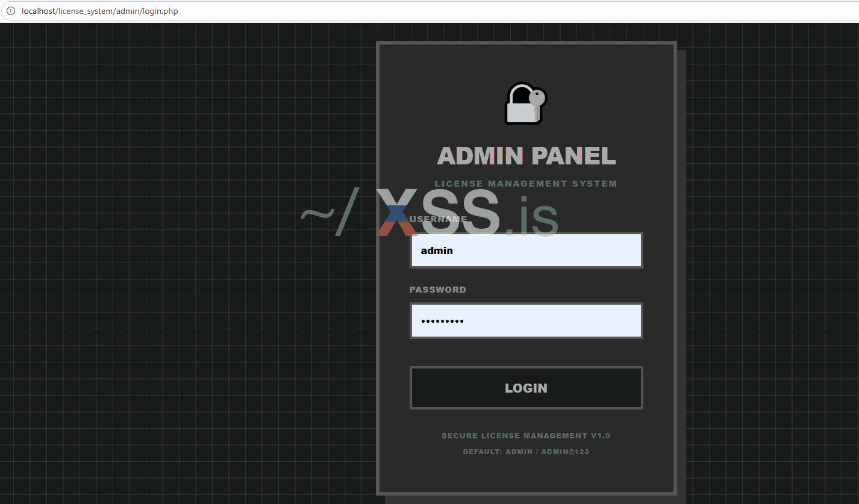The height and width of the screenshot is (504, 859).
Task: Click the SECURE LICENSE MANAGEMENT V1.0 footer text
Action: click(526, 435)
